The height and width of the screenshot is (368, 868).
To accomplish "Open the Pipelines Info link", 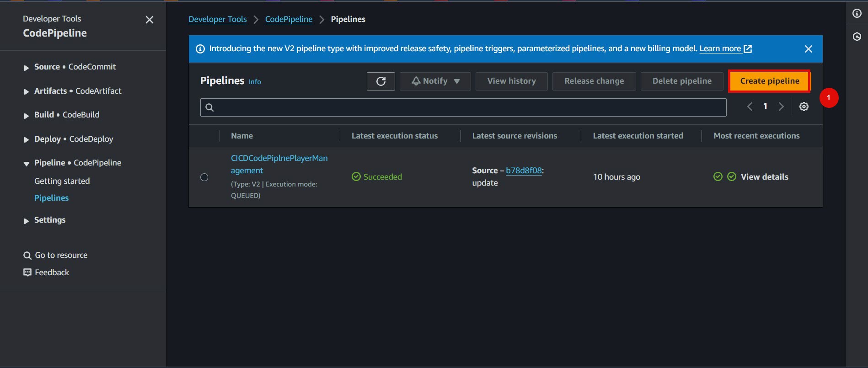I will 255,82.
